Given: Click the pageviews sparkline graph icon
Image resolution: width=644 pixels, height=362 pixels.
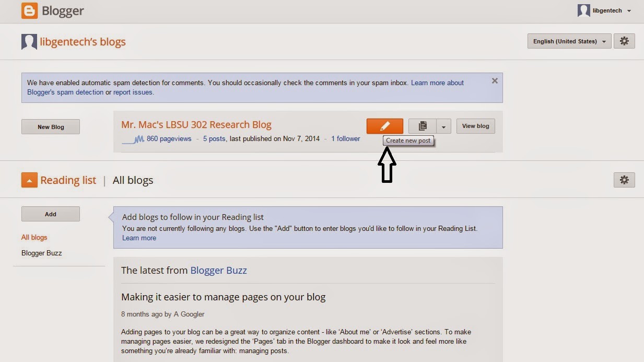Looking at the screenshot, I should [133, 139].
